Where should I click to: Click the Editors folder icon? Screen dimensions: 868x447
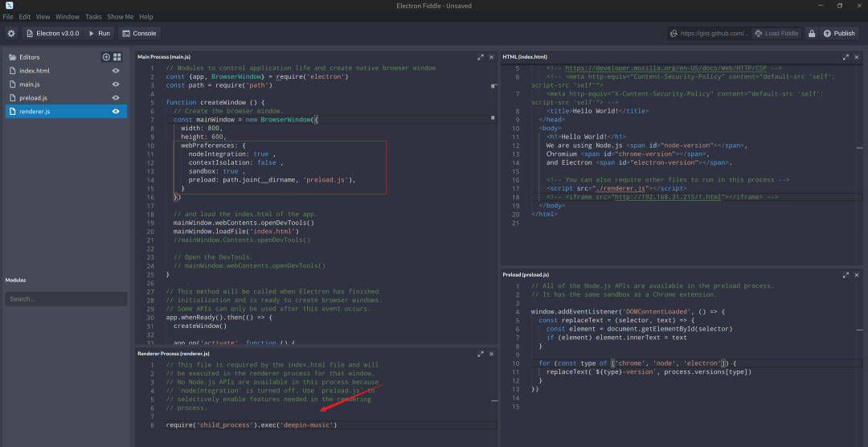click(13, 57)
